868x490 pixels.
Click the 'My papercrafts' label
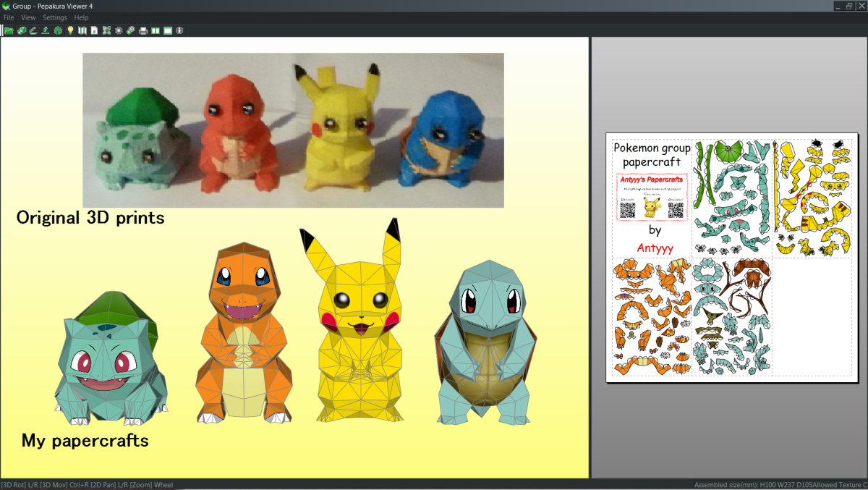85,440
